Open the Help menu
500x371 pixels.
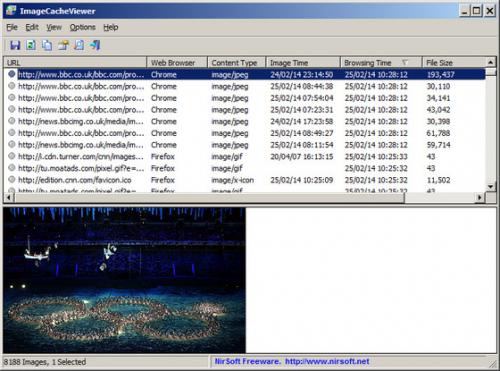111,27
